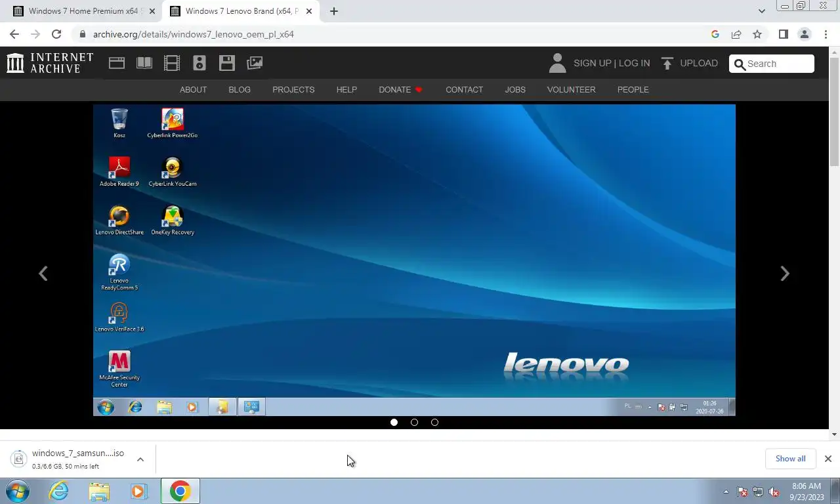
Task: Show previous screenshot with left arrow
Action: pyautogui.click(x=43, y=274)
